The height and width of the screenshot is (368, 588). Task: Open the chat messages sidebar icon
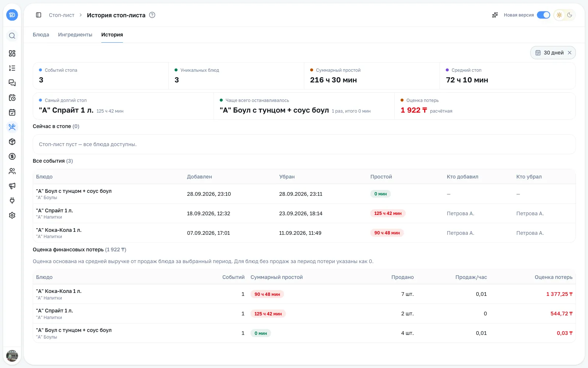pos(12,83)
